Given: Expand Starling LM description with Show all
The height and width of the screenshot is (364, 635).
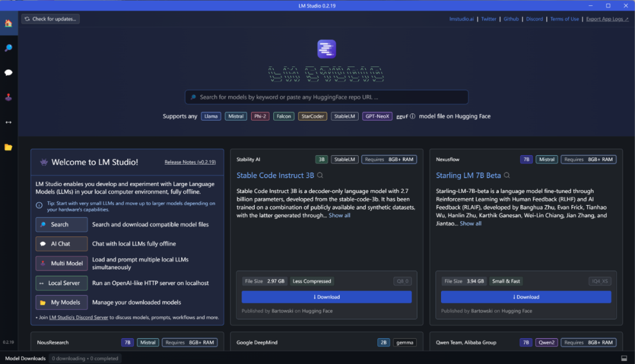Looking at the screenshot, I should click(470, 223).
